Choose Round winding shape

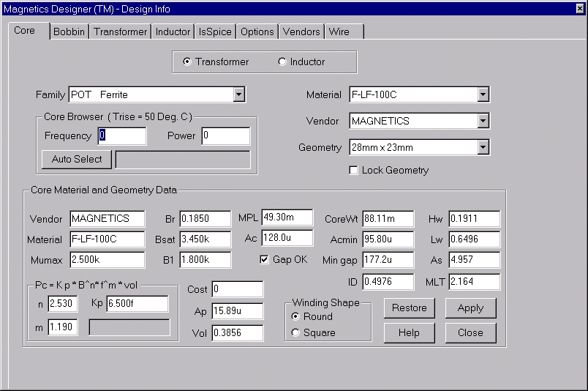pyautogui.click(x=295, y=316)
